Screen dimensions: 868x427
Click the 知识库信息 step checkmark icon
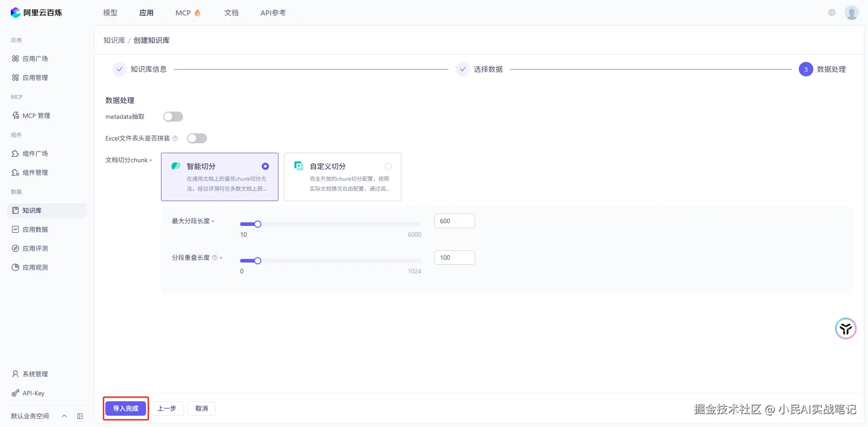click(119, 69)
